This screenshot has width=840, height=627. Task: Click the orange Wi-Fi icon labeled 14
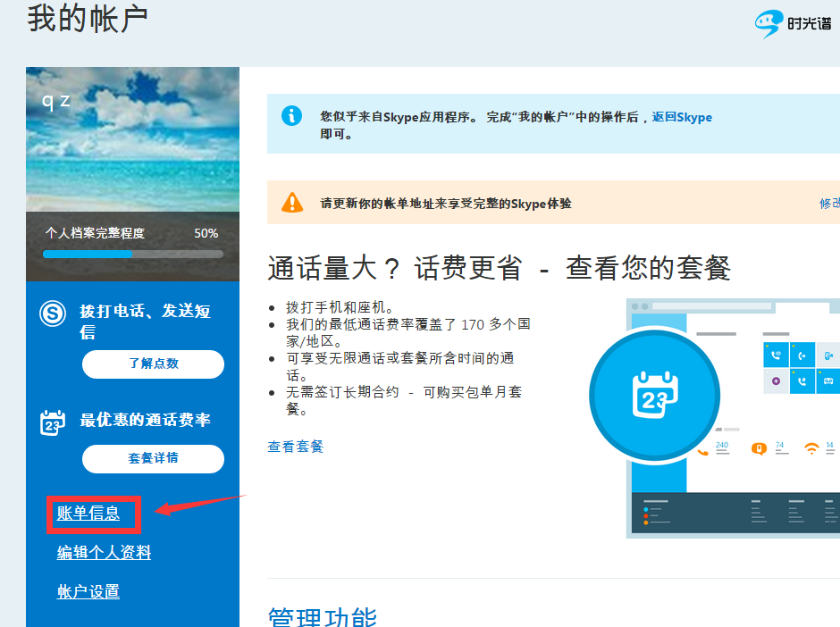point(811,448)
